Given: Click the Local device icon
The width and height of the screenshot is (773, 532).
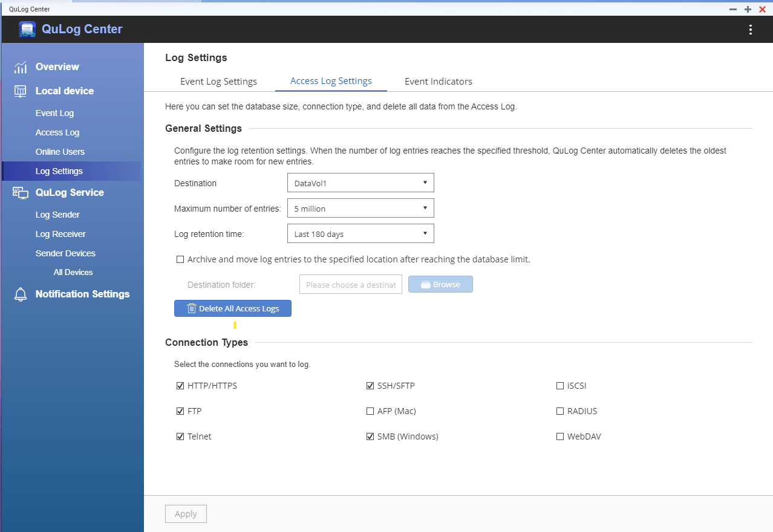Looking at the screenshot, I should [x=21, y=91].
